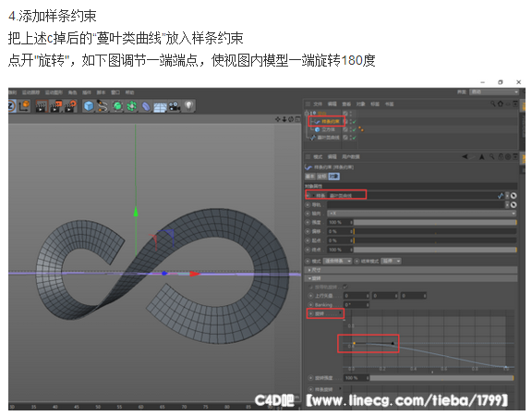The width and height of the screenshot is (532, 416).
Task: Toggle the Z axis lock icon
Action: [11, 106]
